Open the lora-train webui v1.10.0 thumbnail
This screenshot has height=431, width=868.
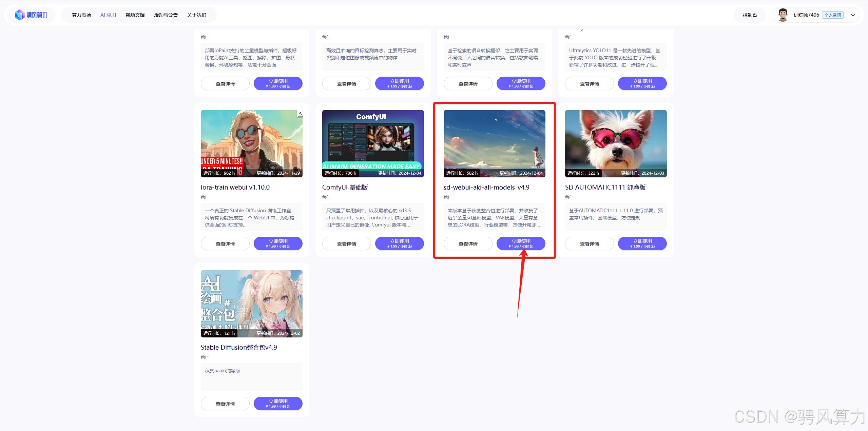(x=251, y=143)
